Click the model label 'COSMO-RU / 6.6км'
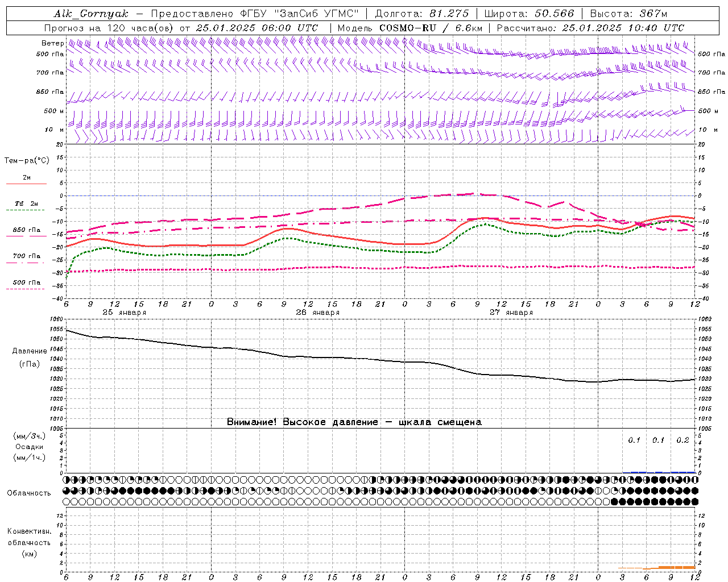 pos(431,28)
